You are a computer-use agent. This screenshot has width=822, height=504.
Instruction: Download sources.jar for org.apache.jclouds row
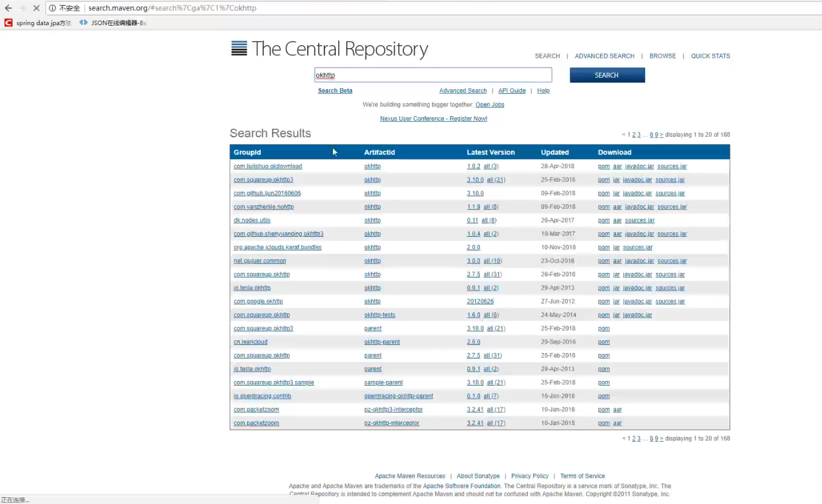[x=638, y=248]
